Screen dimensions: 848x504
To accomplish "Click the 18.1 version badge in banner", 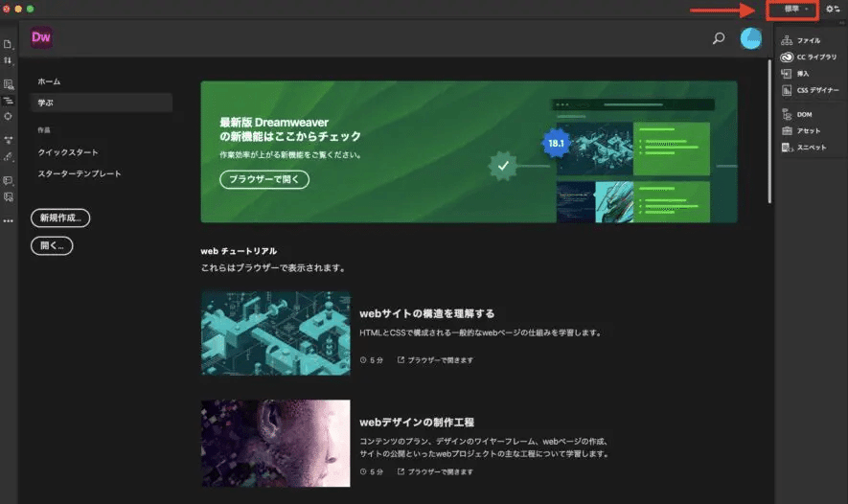I will point(556,144).
